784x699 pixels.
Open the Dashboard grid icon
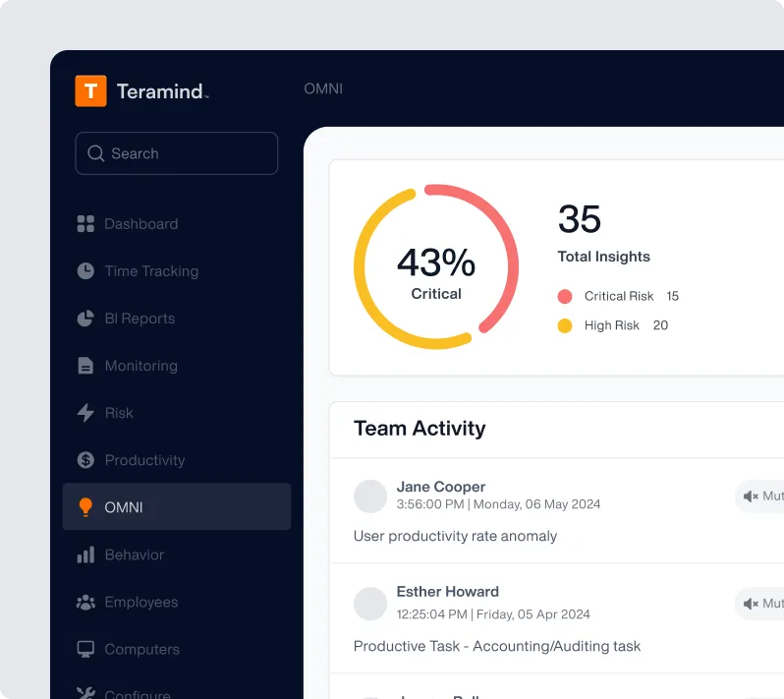[x=85, y=223]
